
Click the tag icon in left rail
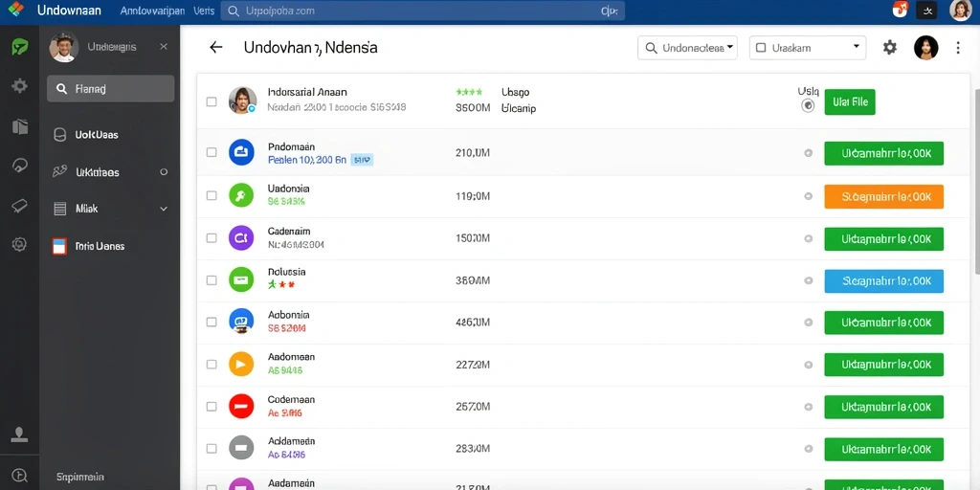20,207
